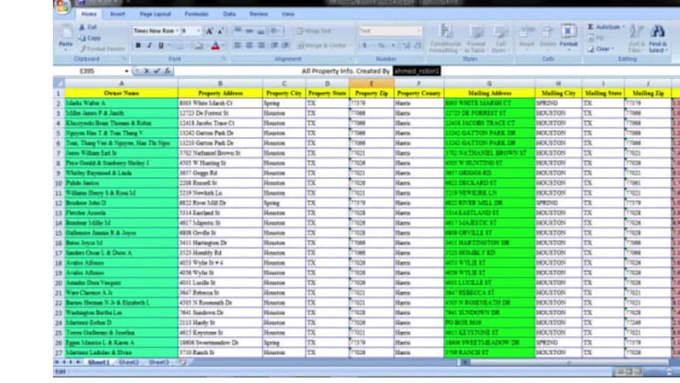Expand the Name Box dropdown arrow

point(127,71)
